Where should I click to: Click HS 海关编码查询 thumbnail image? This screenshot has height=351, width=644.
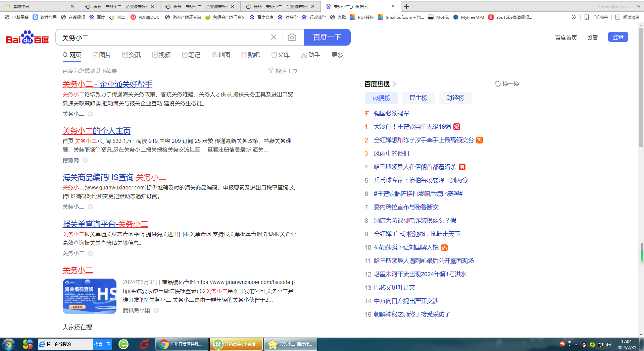click(x=90, y=296)
